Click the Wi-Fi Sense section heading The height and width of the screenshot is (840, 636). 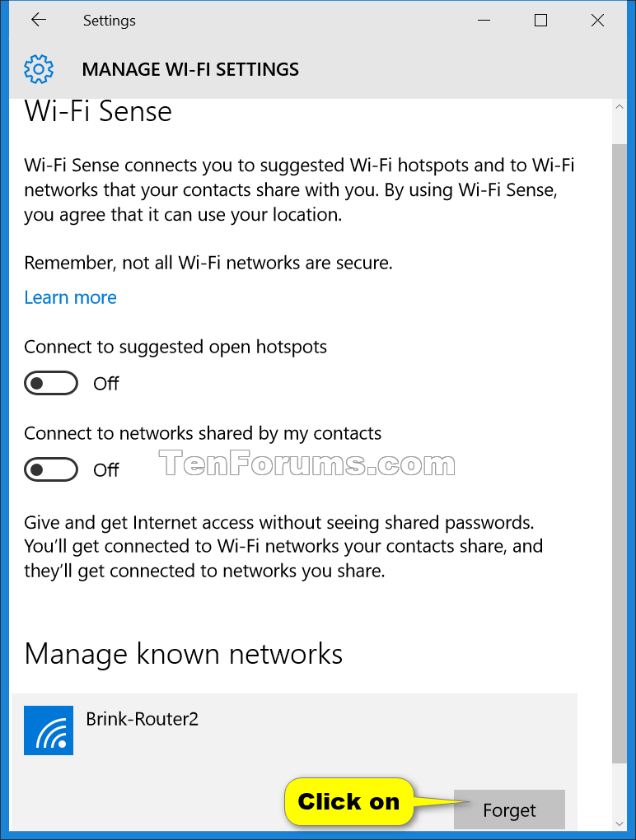tap(97, 111)
